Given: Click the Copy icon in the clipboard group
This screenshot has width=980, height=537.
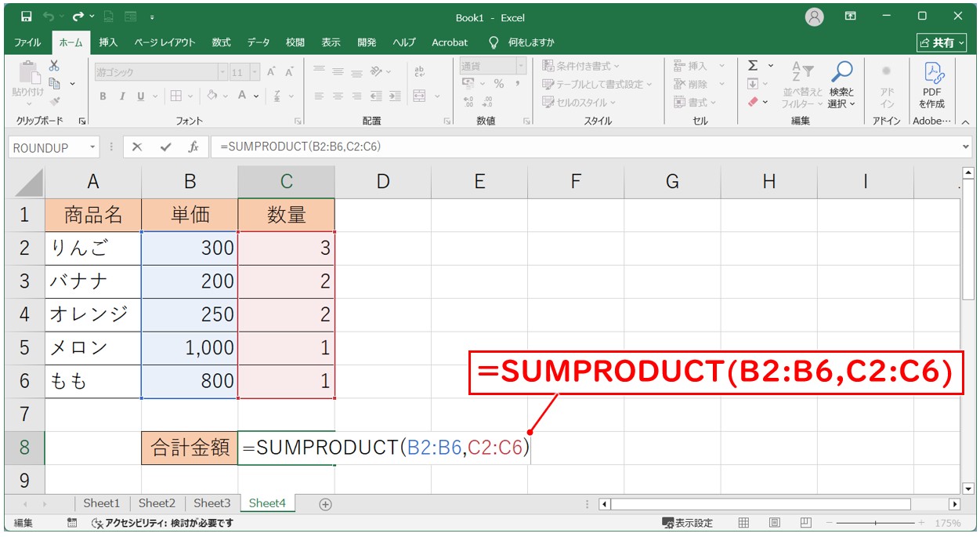Looking at the screenshot, I should pyautogui.click(x=54, y=83).
